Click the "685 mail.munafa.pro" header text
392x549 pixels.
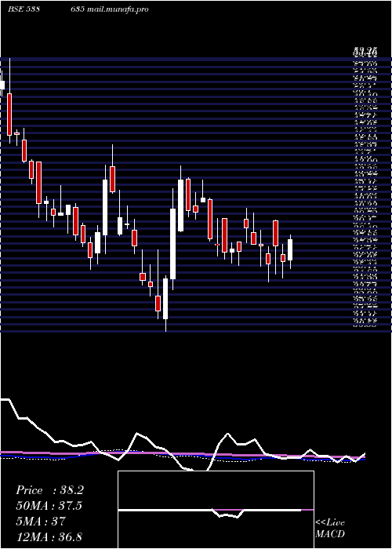pyautogui.click(x=111, y=9)
